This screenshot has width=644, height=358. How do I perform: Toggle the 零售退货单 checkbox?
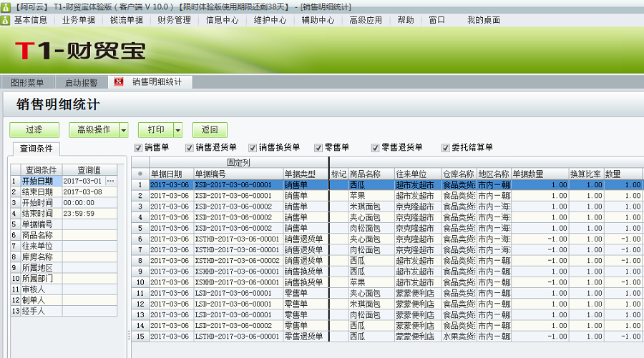click(x=375, y=148)
